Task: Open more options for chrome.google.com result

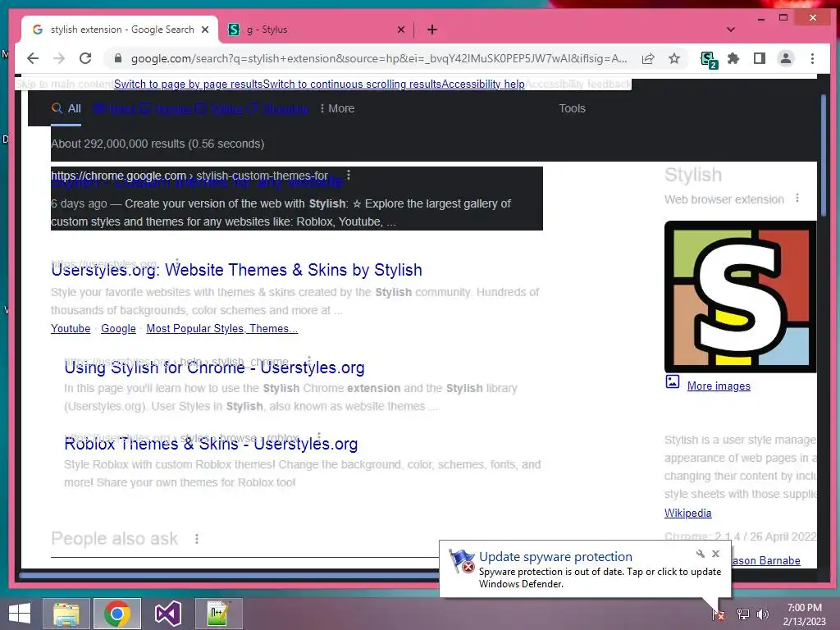Action: point(349,175)
